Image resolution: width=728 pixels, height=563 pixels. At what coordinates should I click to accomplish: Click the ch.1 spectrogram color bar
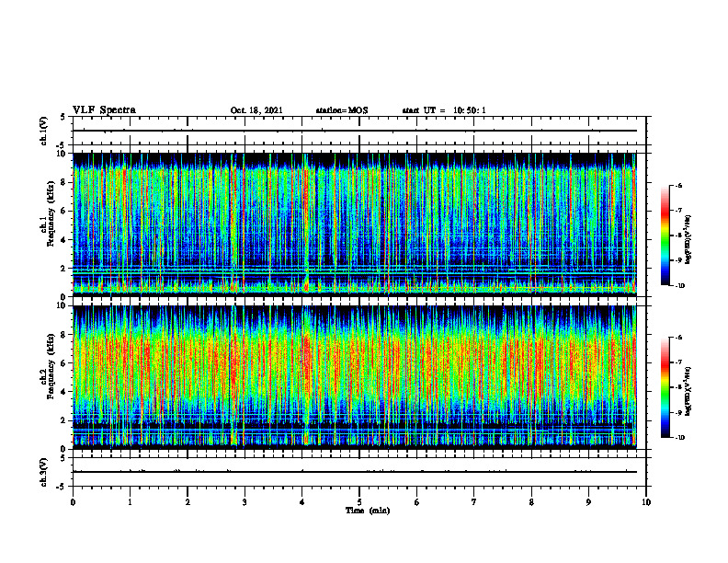(665, 236)
